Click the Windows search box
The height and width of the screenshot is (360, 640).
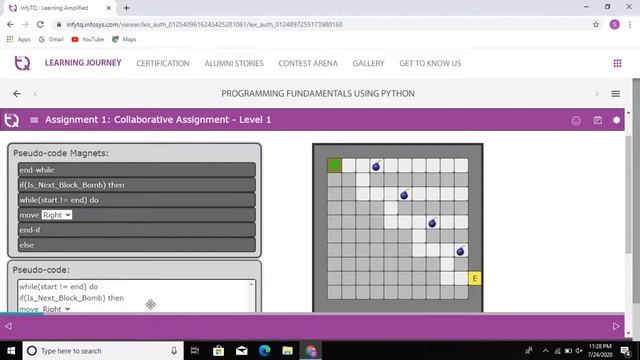click(x=102, y=351)
